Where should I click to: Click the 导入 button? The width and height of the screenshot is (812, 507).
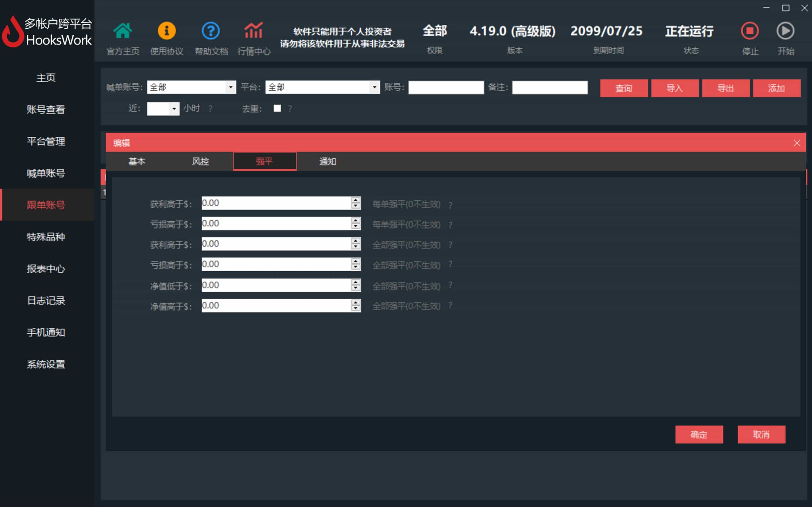675,88
